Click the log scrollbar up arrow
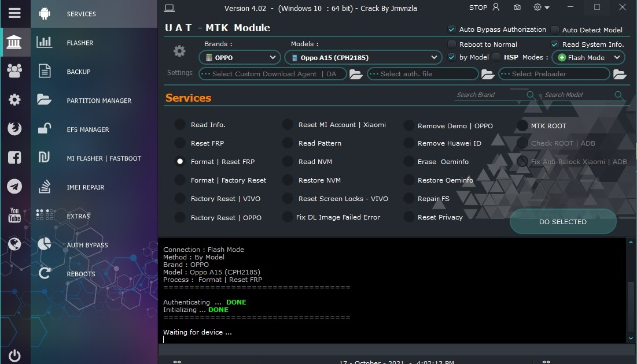Viewport: 637px width, 364px height. [631, 242]
